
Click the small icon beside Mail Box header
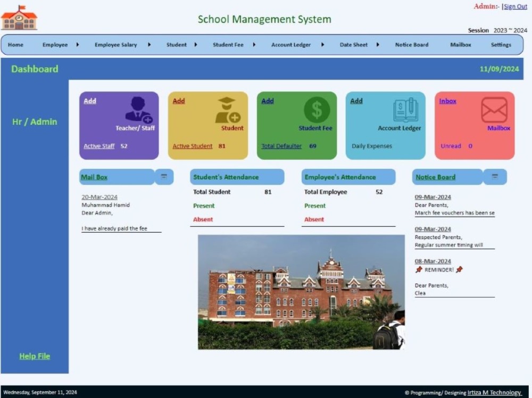click(164, 176)
